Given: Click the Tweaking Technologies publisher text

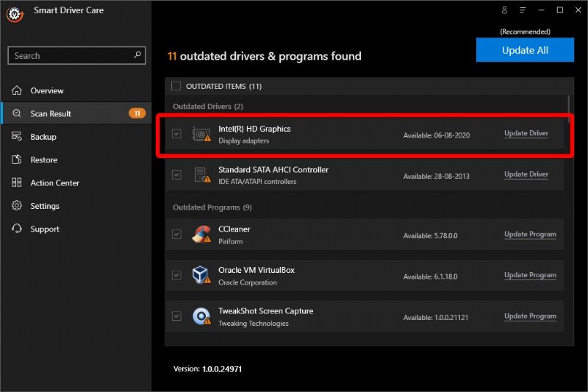Looking at the screenshot, I should [x=253, y=324].
